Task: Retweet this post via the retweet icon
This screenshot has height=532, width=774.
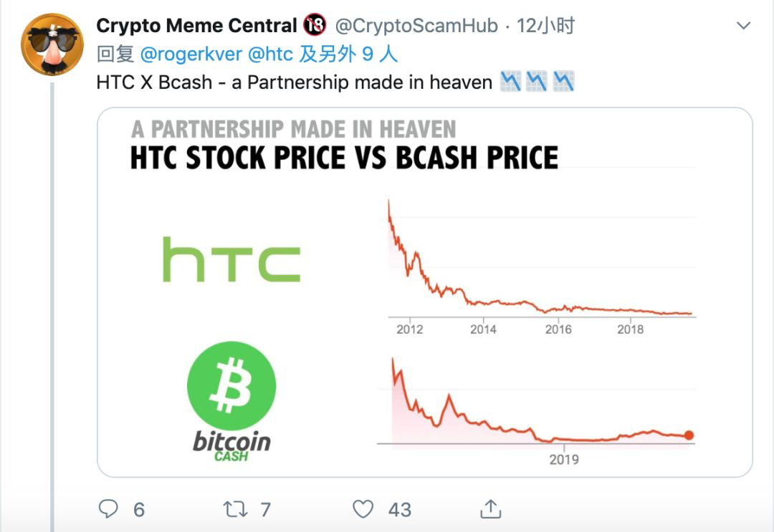Action: pos(234,509)
